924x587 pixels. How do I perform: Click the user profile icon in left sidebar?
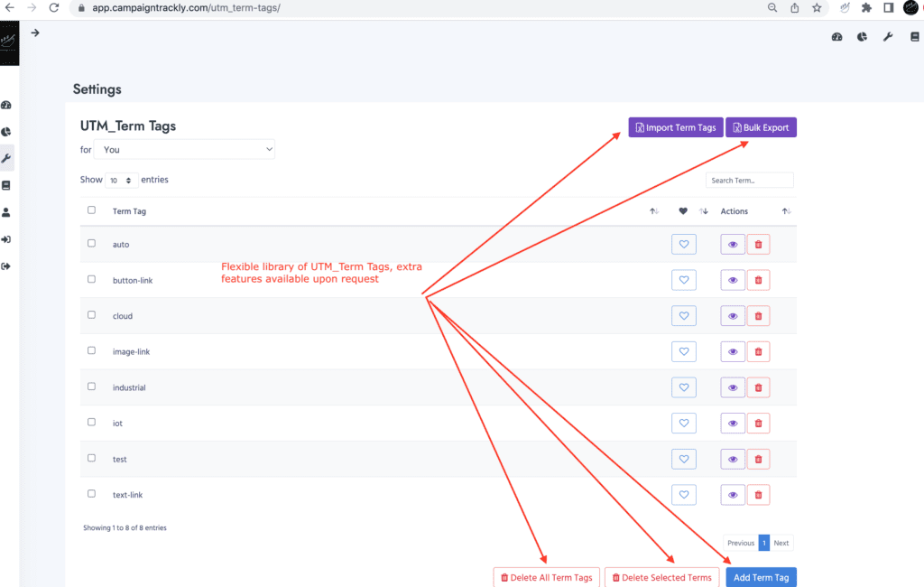[6, 212]
